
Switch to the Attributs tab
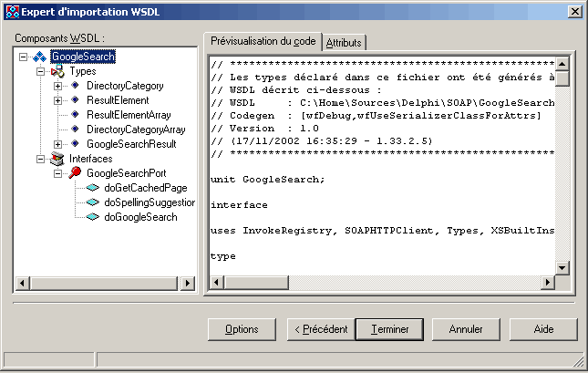(344, 43)
